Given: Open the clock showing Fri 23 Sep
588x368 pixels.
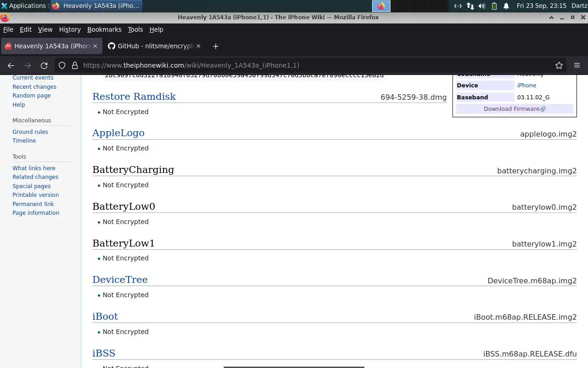Looking at the screenshot, I should [541, 6].
